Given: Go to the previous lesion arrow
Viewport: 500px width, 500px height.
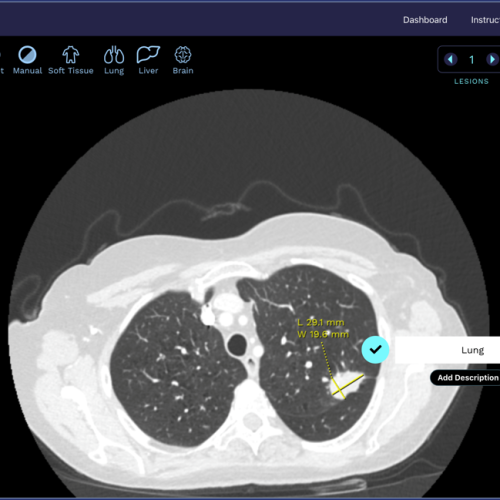Looking at the screenshot, I should [x=451, y=60].
